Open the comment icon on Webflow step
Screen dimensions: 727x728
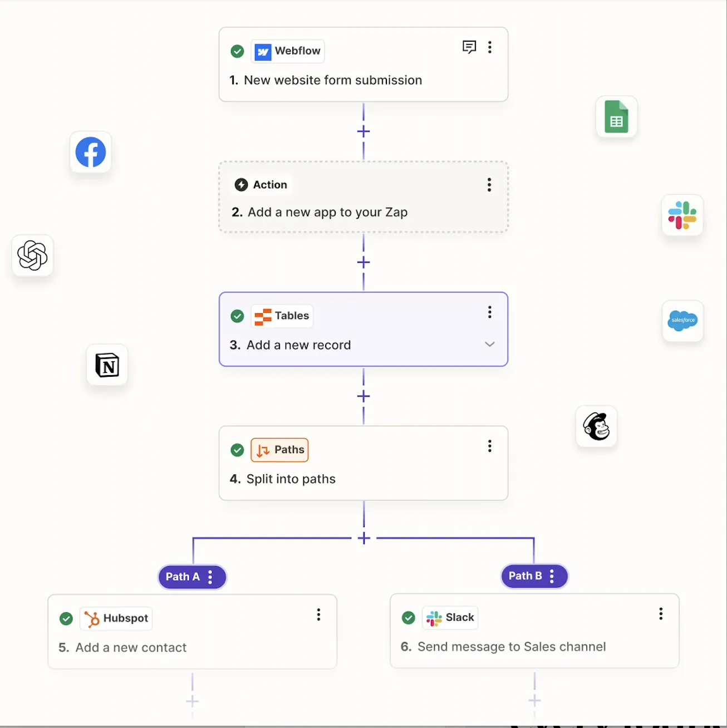pyautogui.click(x=469, y=47)
